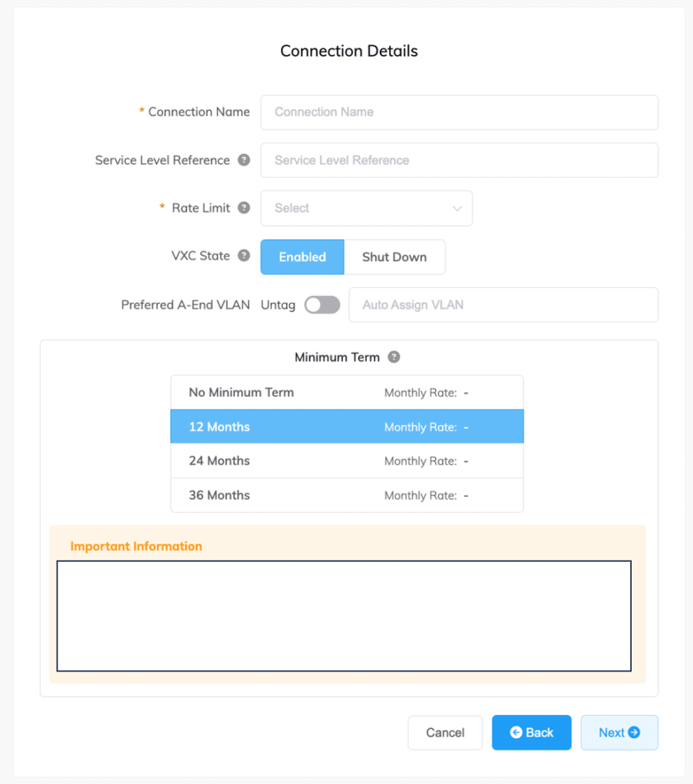Click the VXC State help icon
The image size is (693, 784).
coord(244,256)
